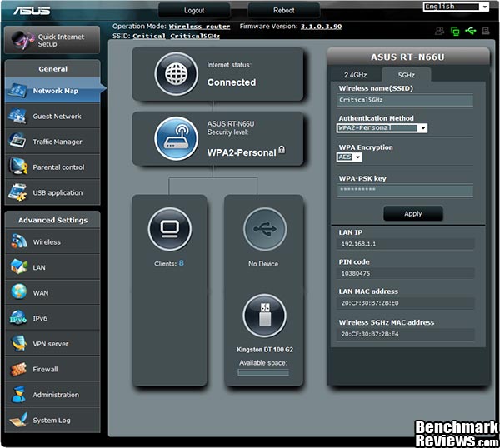Click the USB application sidebar icon
This screenshot has height=448, width=500.
(x=17, y=192)
